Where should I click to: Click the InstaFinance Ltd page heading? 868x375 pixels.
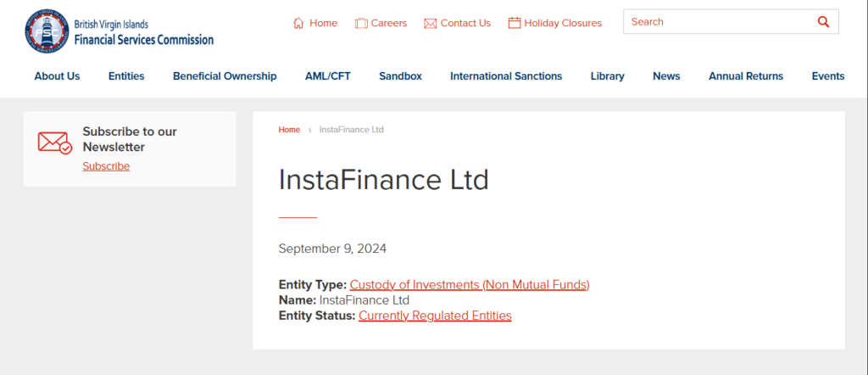[384, 180]
